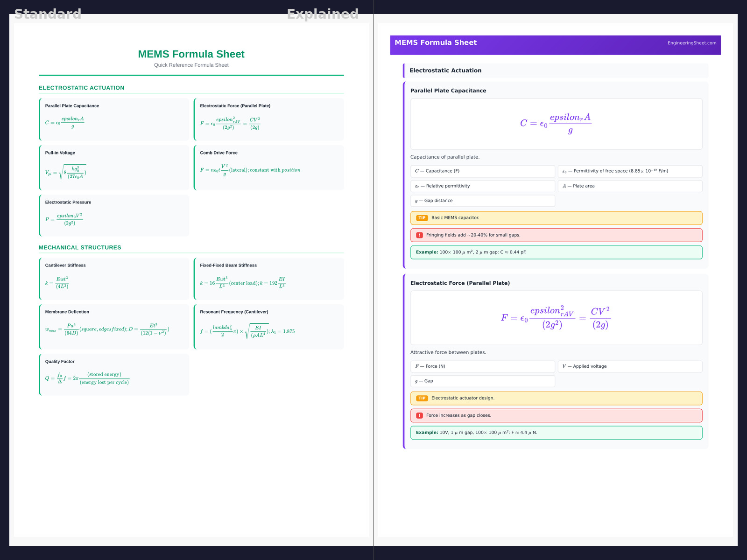
Task: Open the Resonant Frequency (Cantilever) card
Action: (269, 327)
